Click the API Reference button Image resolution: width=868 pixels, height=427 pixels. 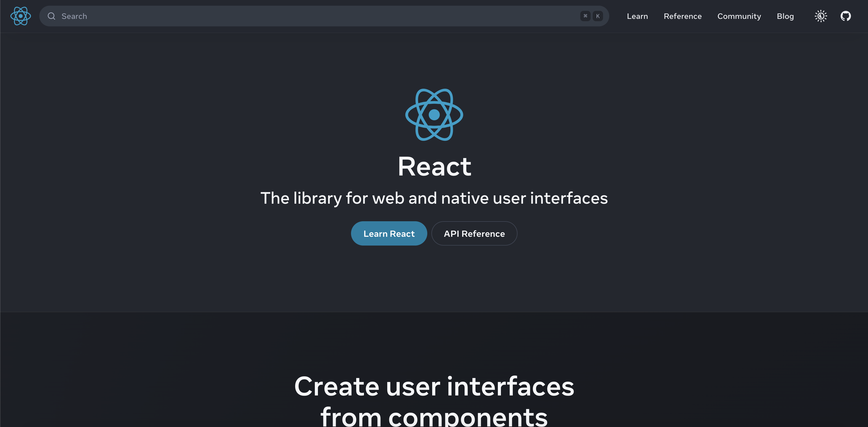(474, 234)
